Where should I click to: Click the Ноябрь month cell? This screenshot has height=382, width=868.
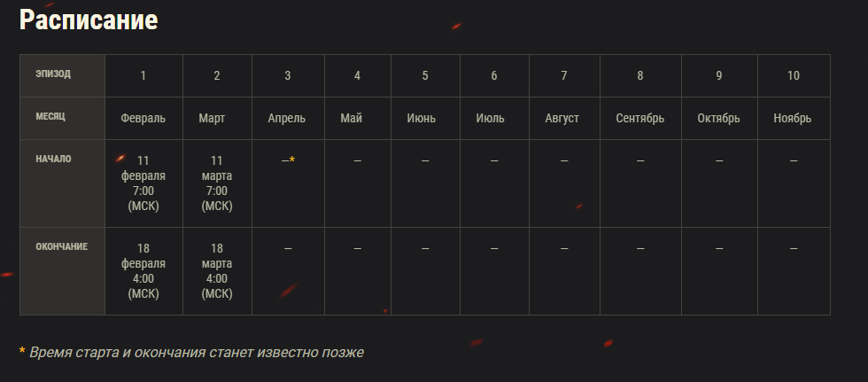coord(794,119)
